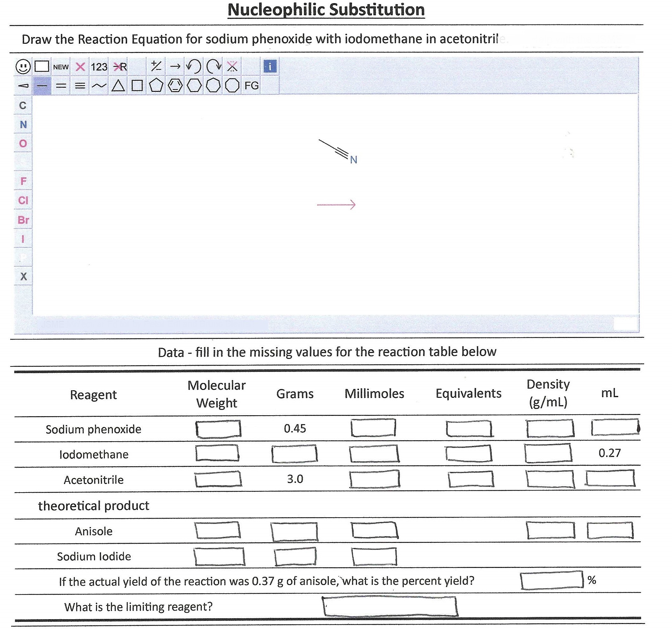Image resolution: width=672 pixels, height=630 pixels.
Task: Click the redo curved arrow icon
Action: 214,66
